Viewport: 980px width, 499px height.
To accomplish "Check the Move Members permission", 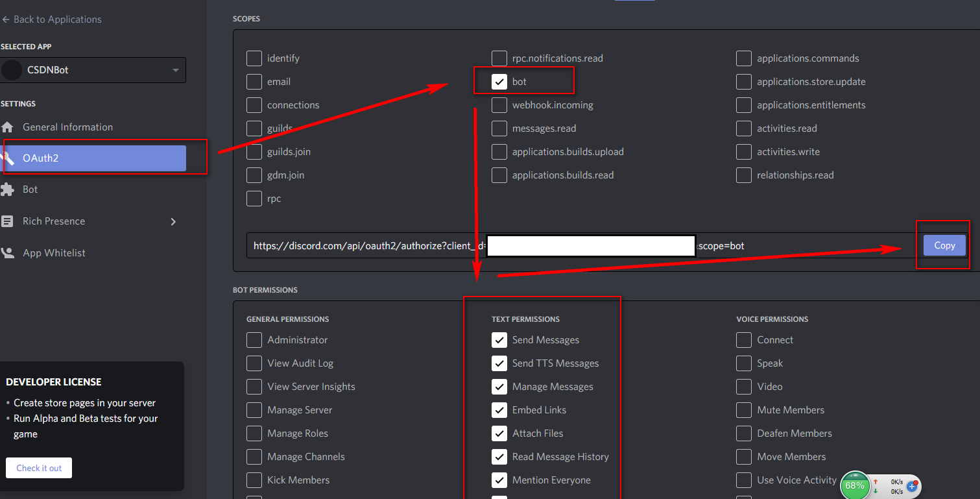I will coord(744,457).
